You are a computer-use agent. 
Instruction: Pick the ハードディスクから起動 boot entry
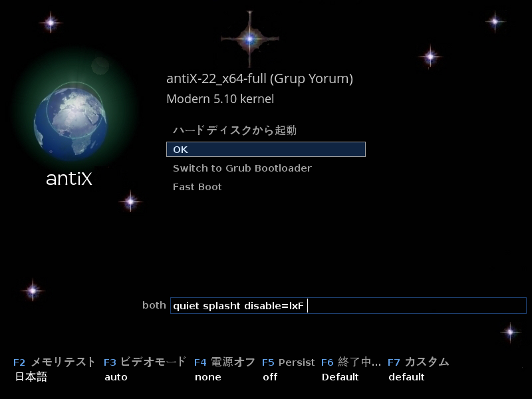(x=235, y=130)
